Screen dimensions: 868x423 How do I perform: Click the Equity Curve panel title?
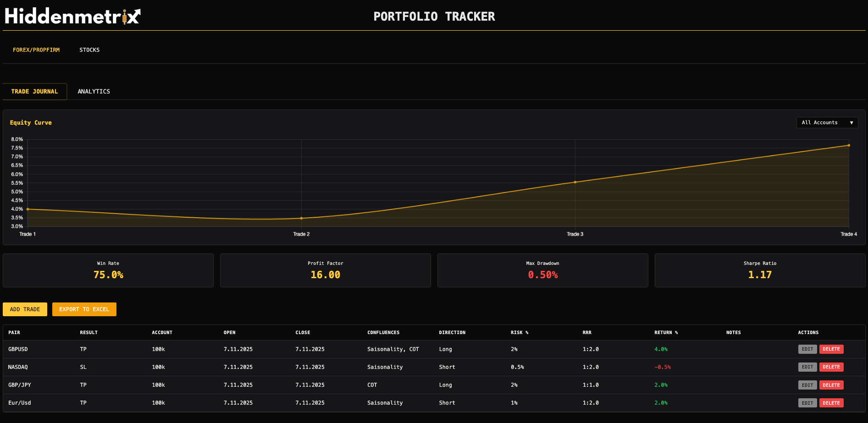click(x=31, y=122)
